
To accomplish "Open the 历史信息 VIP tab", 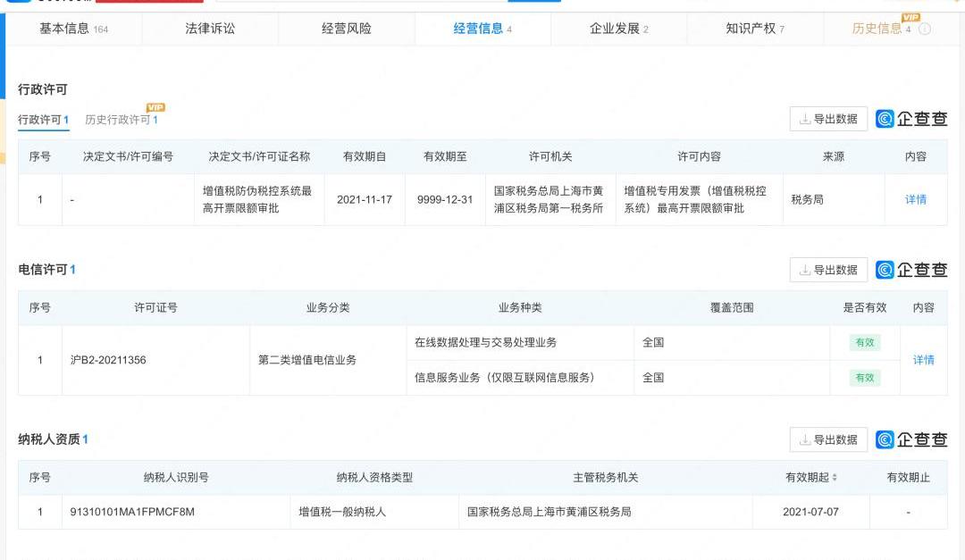I will pos(881,29).
